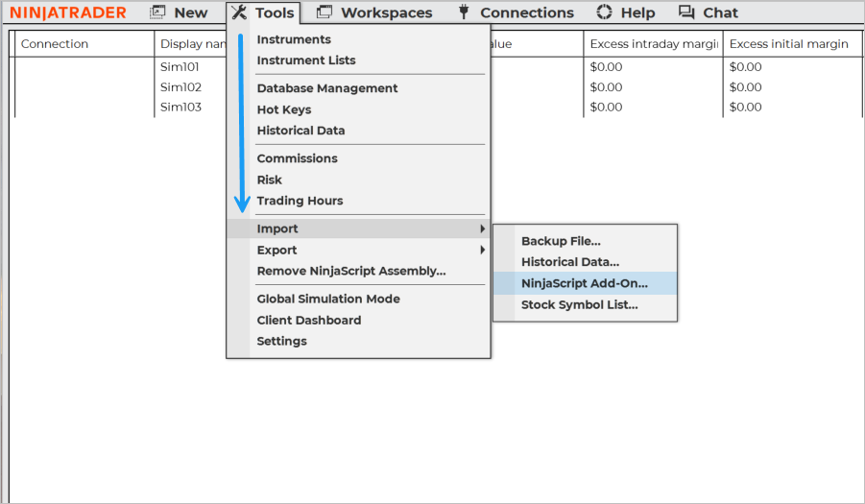Click the NinjaTrader logo
This screenshot has width=865, height=504.
pos(68,12)
